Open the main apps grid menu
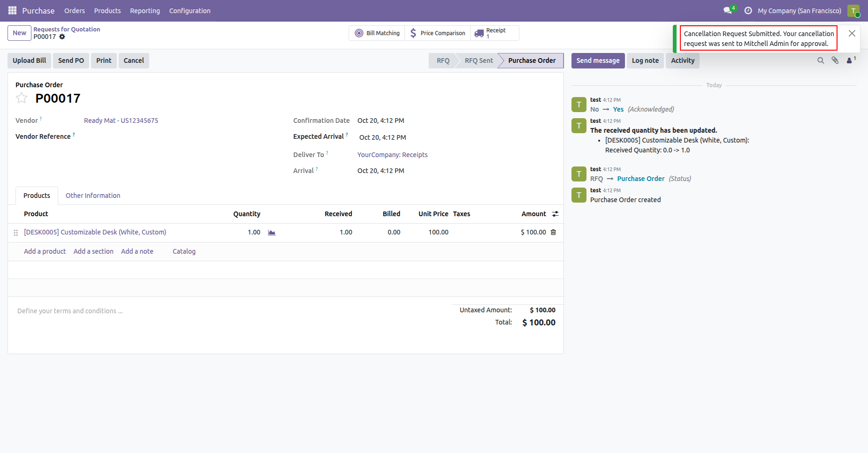The height and width of the screenshot is (453, 868). pos(12,10)
